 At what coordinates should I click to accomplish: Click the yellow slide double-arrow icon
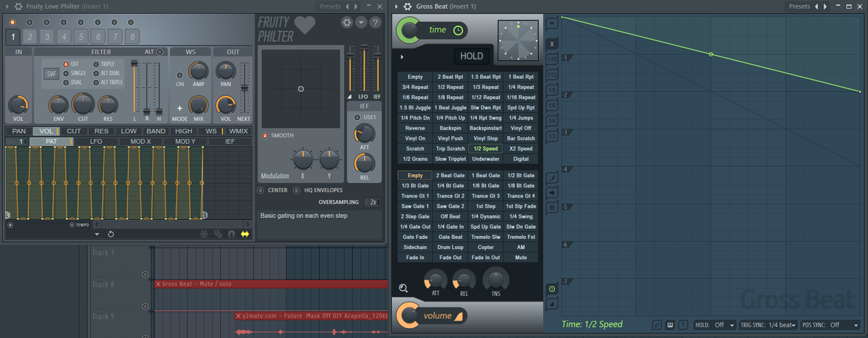(x=244, y=234)
